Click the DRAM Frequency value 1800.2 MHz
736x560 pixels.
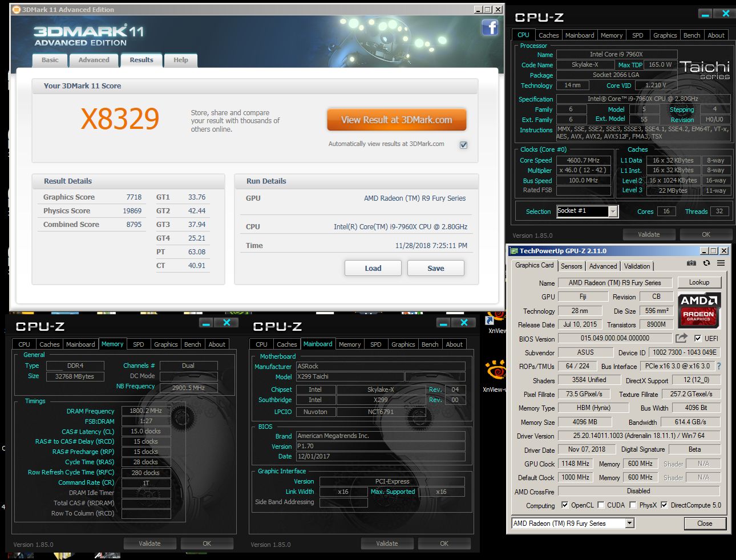pyautogui.click(x=145, y=411)
